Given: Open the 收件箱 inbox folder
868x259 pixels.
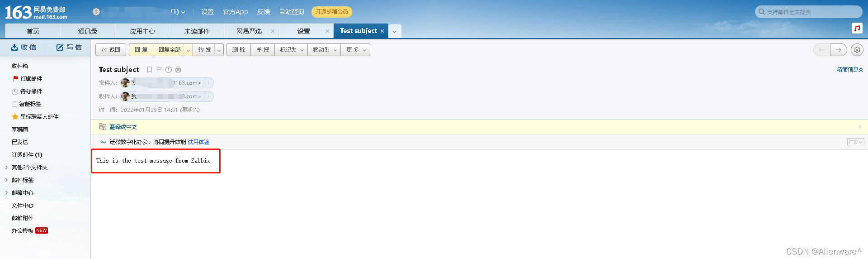Looking at the screenshot, I should (20, 66).
